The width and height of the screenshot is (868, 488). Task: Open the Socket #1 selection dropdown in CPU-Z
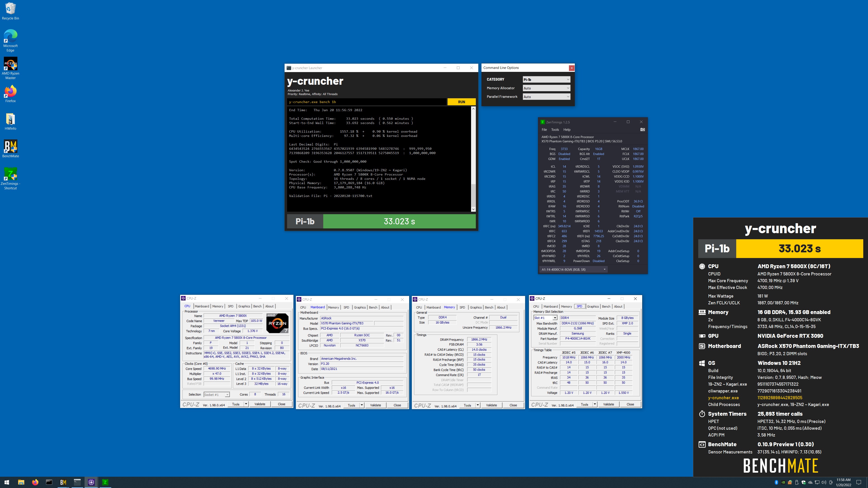click(216, 395)
